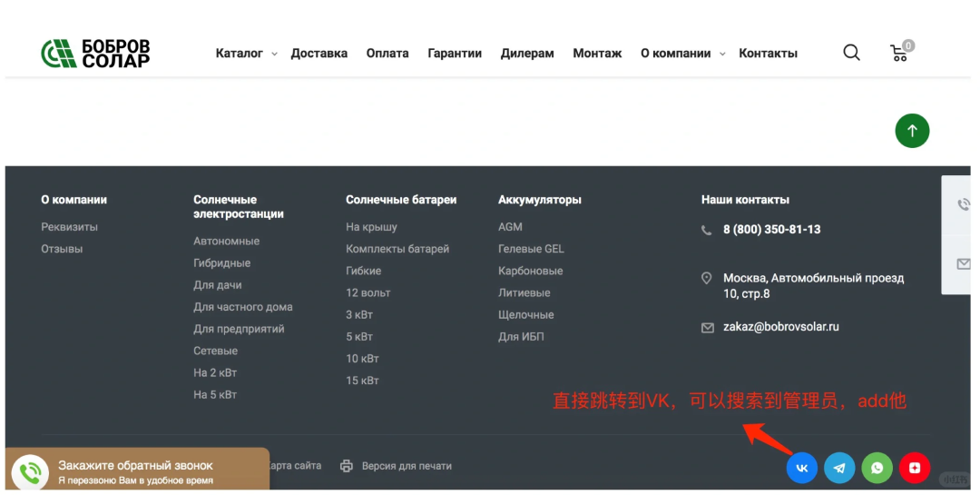This screenshot has width=980, height=495.
Task: Click the Версия для печати link
Action: pos(406,466)
